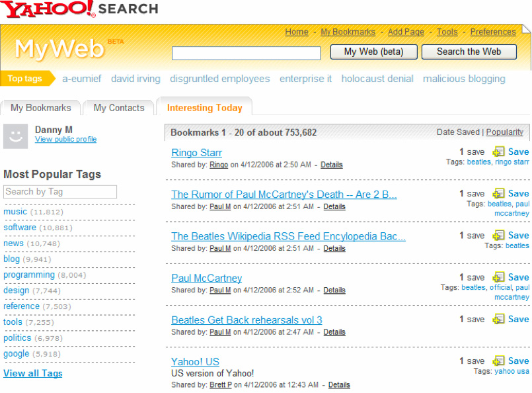The width and height of the screenshot is (532, 393).
Task: Open the music tag in popular tags
Action: (15, 211)
